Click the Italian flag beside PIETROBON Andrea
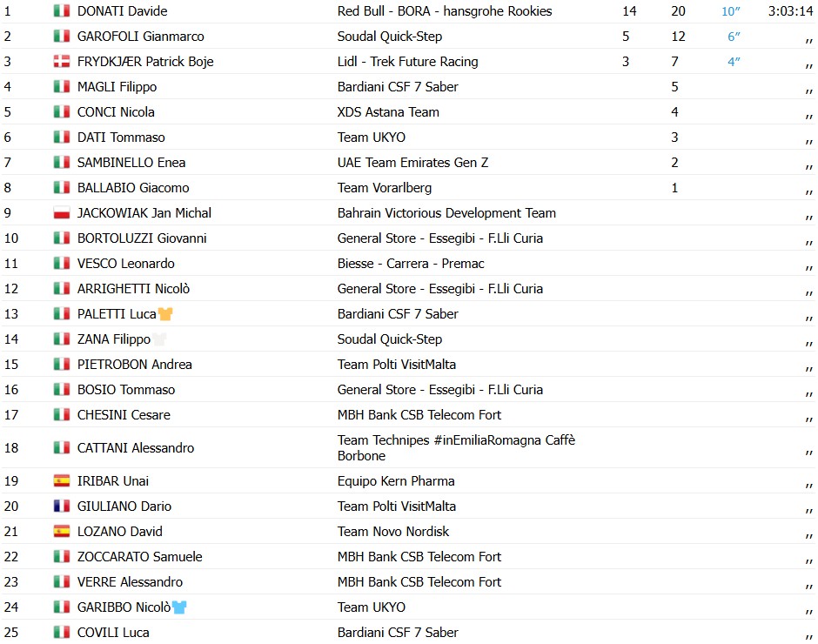 62,365
